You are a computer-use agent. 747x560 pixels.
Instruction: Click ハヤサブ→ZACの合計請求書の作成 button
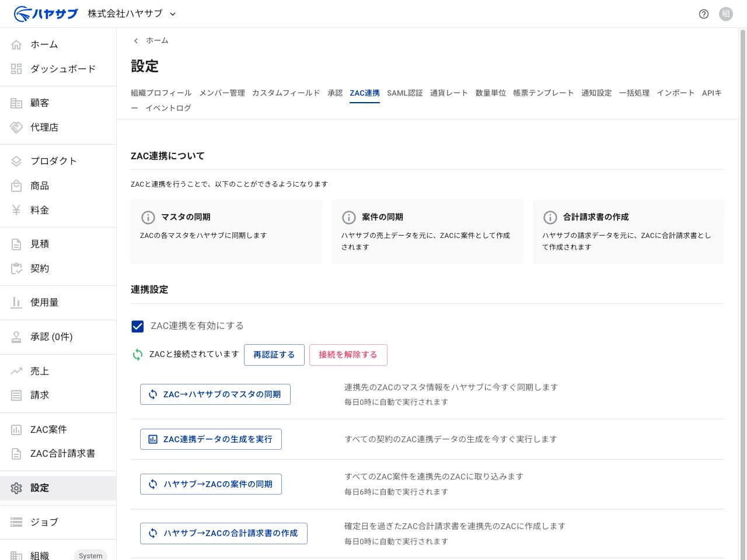coord(224,533)
